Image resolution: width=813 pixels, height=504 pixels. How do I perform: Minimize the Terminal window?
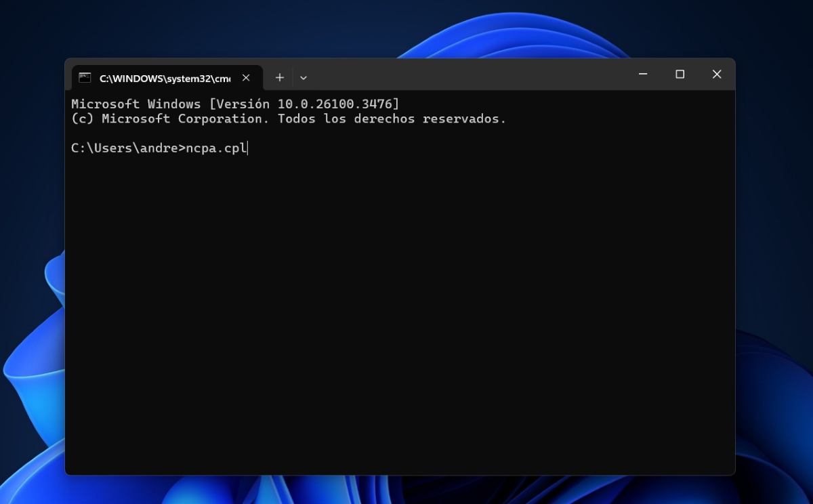click(x=643, y=75)
